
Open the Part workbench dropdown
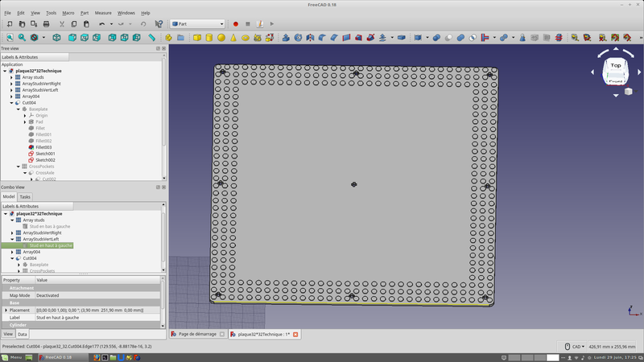(197, 24)
